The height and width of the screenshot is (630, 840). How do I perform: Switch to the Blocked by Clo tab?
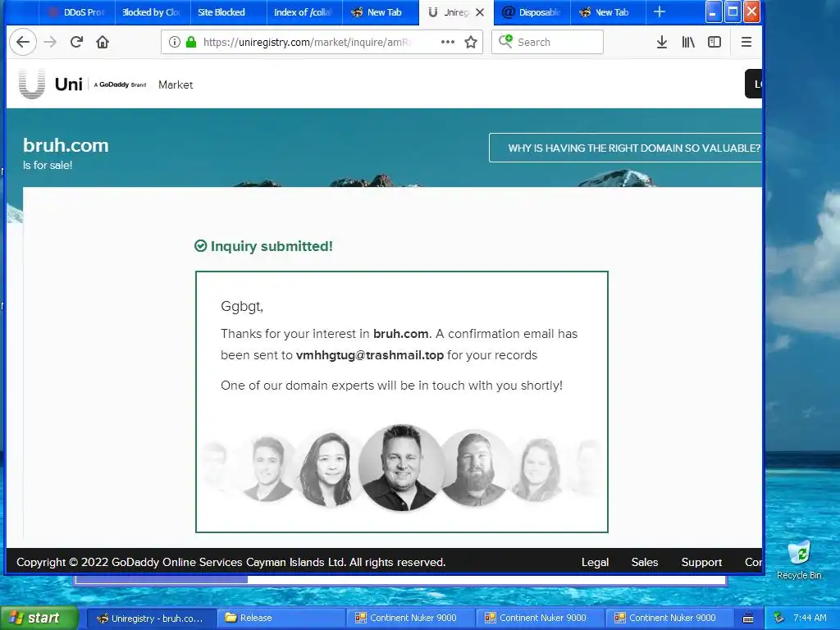(152, 12)
